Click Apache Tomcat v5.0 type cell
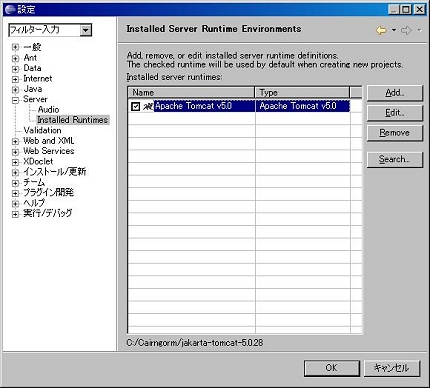The image size is (430, 388). (303, 106)
